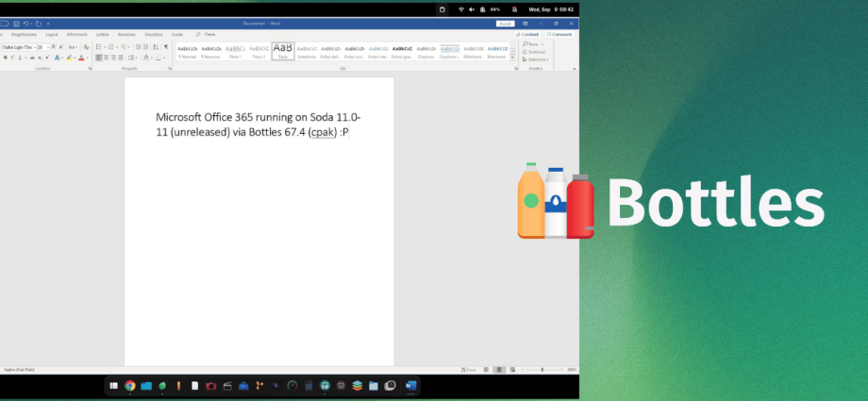Viewport: 868px width, 401px height.
Task: Insert a bulleted list
Action: [98, 47]
